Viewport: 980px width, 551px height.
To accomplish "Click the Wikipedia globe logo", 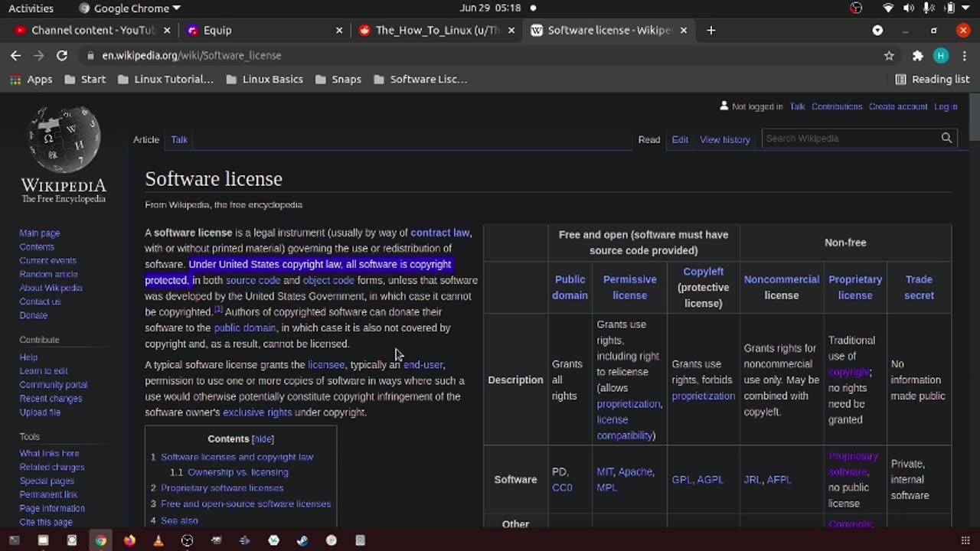I will tap(64, 140).
